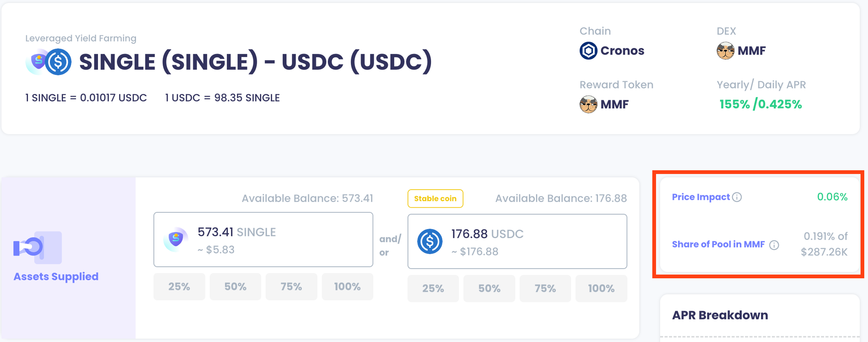Click the MMF Reward Token icon
Image resolution: width=868 pixels, height=342 pixels.
click(x=588, y=104)
